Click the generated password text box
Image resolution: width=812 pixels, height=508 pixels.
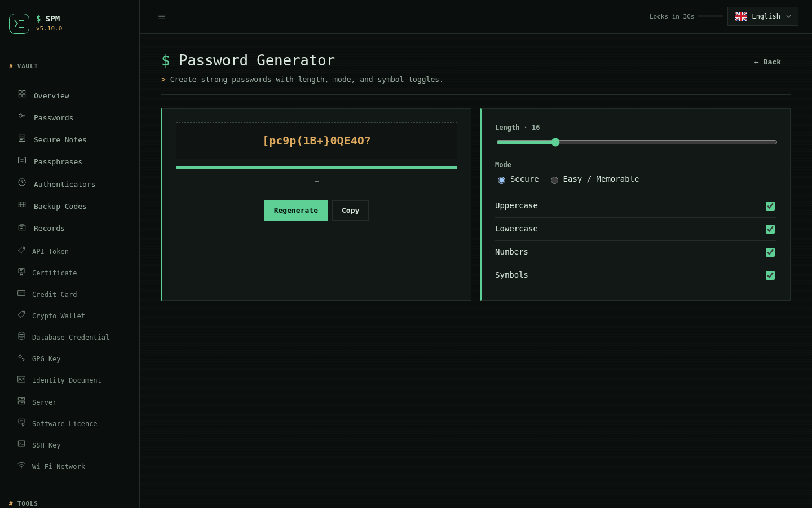tap(316, 141)
